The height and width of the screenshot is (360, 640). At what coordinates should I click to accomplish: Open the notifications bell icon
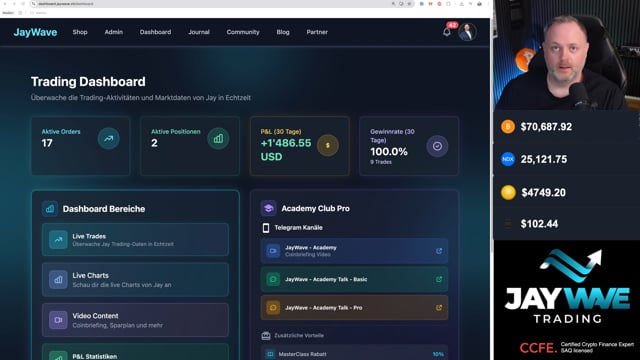click(447, 32)
